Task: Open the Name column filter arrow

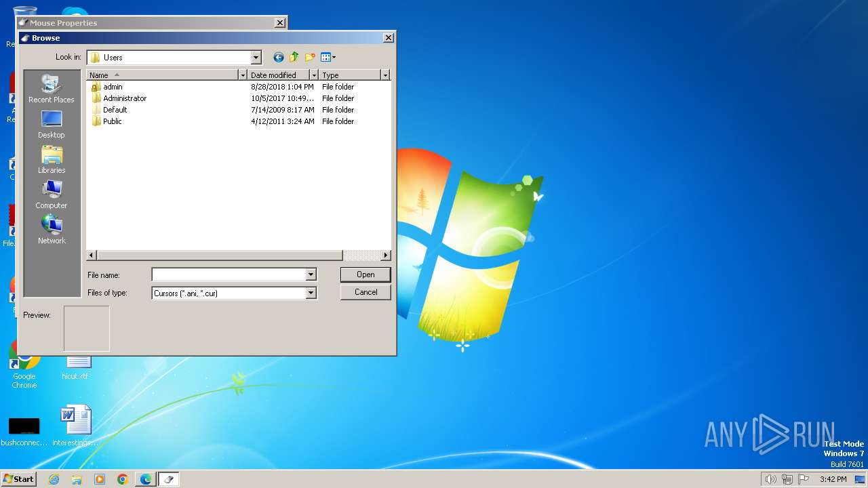Action: (243, 75)
